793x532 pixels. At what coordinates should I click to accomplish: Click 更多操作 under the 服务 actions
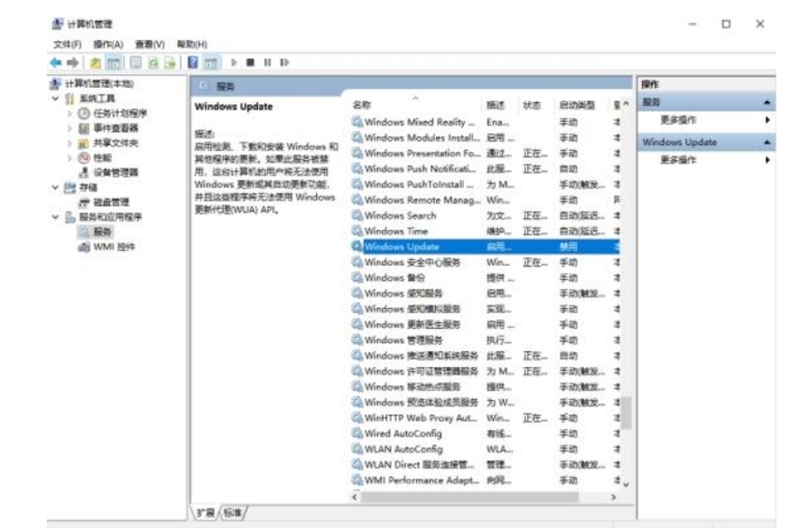click(x=678, y=121)
